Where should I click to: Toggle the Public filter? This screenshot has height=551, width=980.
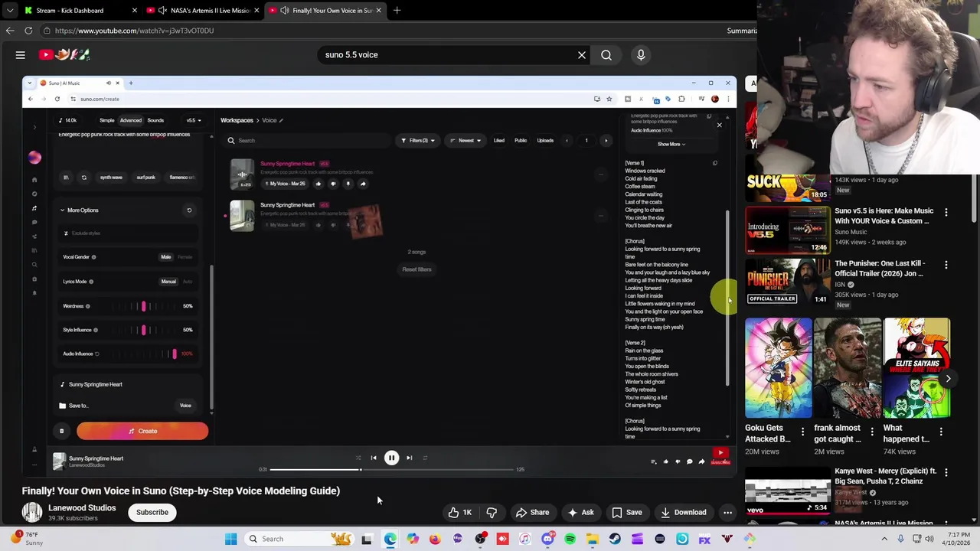(x=521, y=141)
